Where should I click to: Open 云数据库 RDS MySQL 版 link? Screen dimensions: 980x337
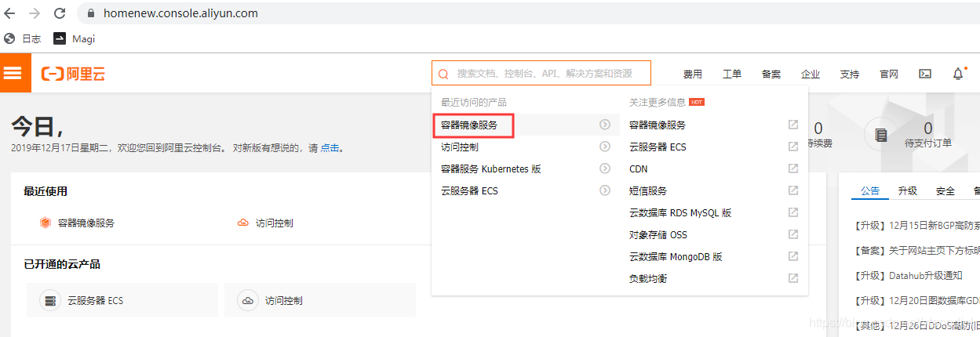[x=680, y=212]
